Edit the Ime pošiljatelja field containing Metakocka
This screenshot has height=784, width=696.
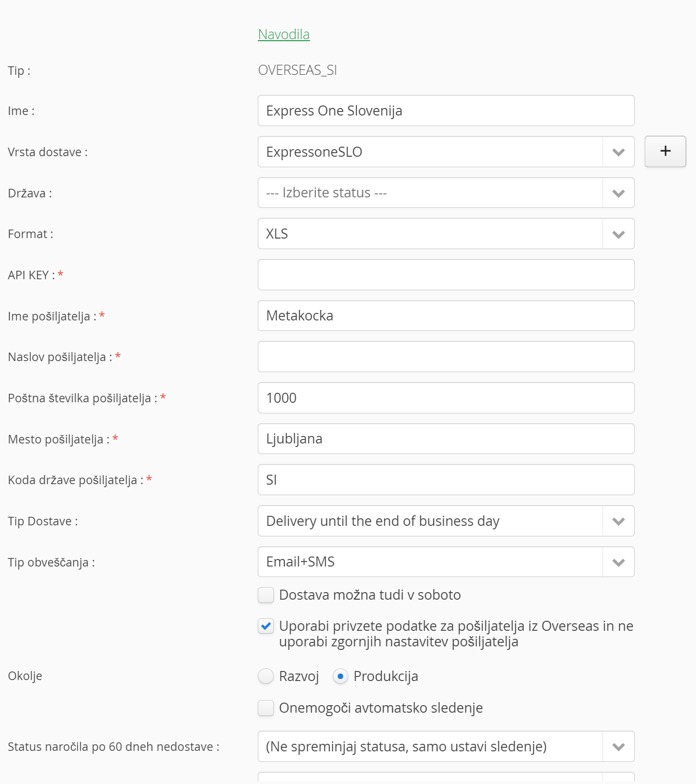coord(446,315)
